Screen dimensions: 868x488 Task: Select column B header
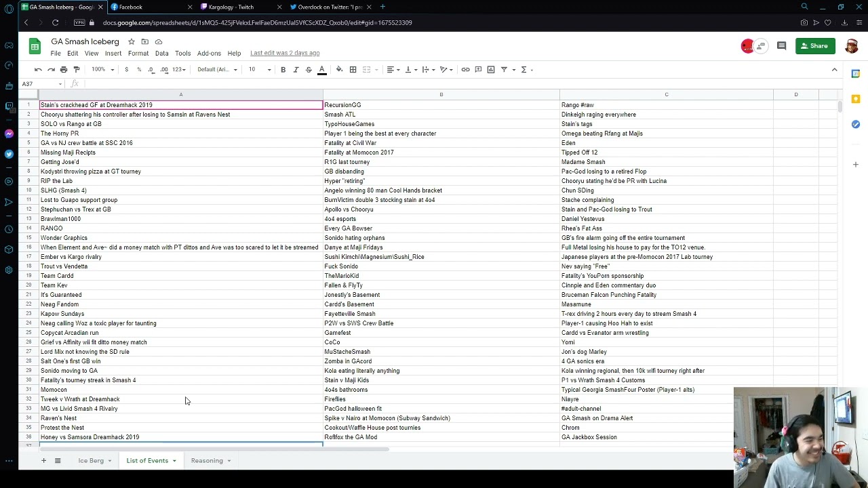tap(441, 95)
